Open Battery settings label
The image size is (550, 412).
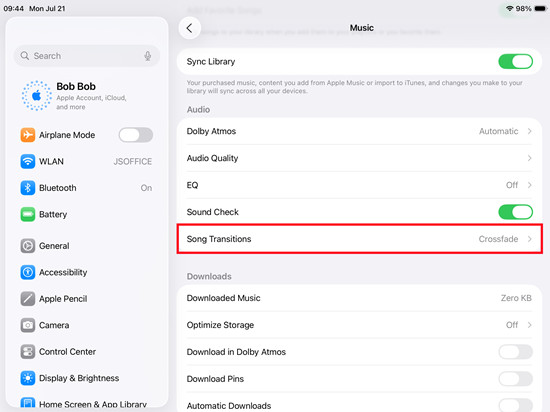pos(53,215)
